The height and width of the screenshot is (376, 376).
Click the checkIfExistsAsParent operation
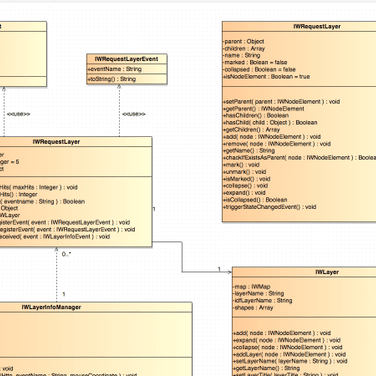coord(299,157)
